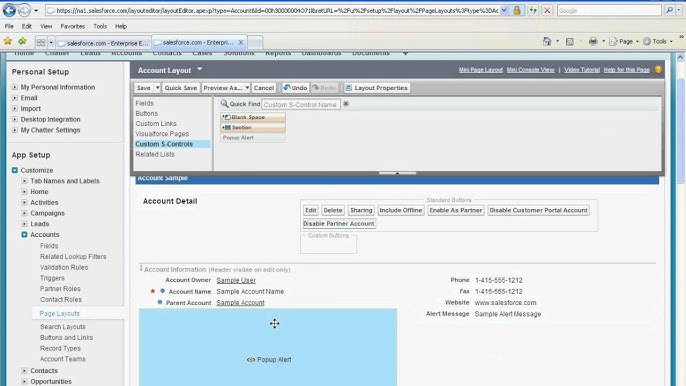Open the Quick Tabs dropdown arrow

coord(51,42)
